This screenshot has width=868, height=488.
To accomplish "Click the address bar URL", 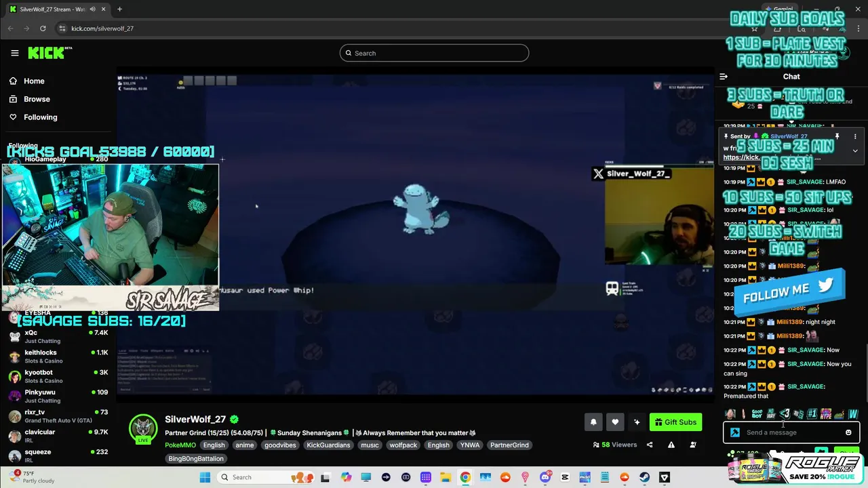I will pos(102,28).
